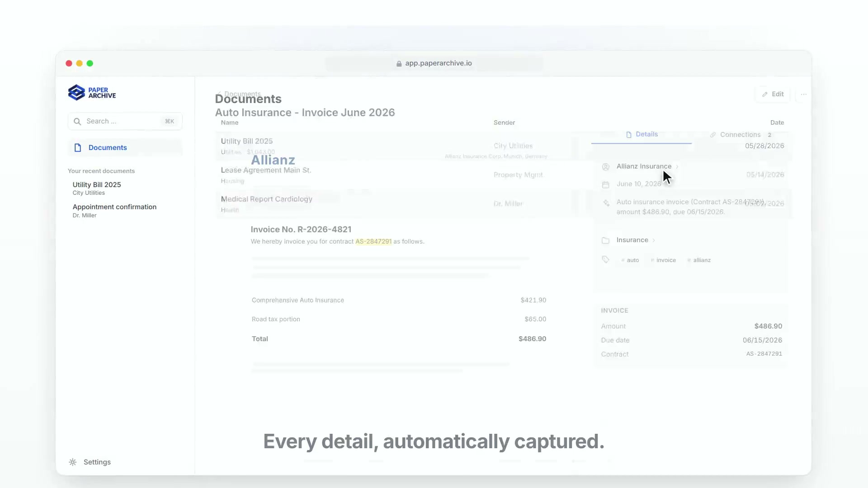
Task: Click the Name column header
Action: pyautogui.click(x=230, y=122)
